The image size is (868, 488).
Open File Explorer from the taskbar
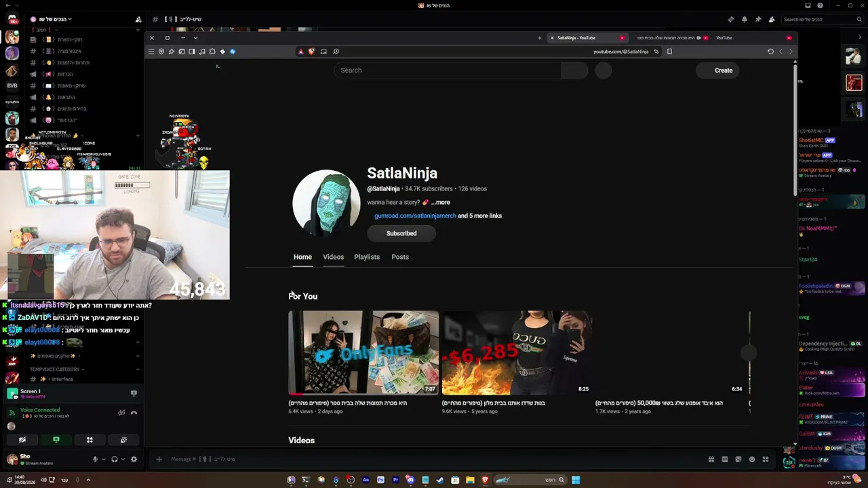(470, 480)
